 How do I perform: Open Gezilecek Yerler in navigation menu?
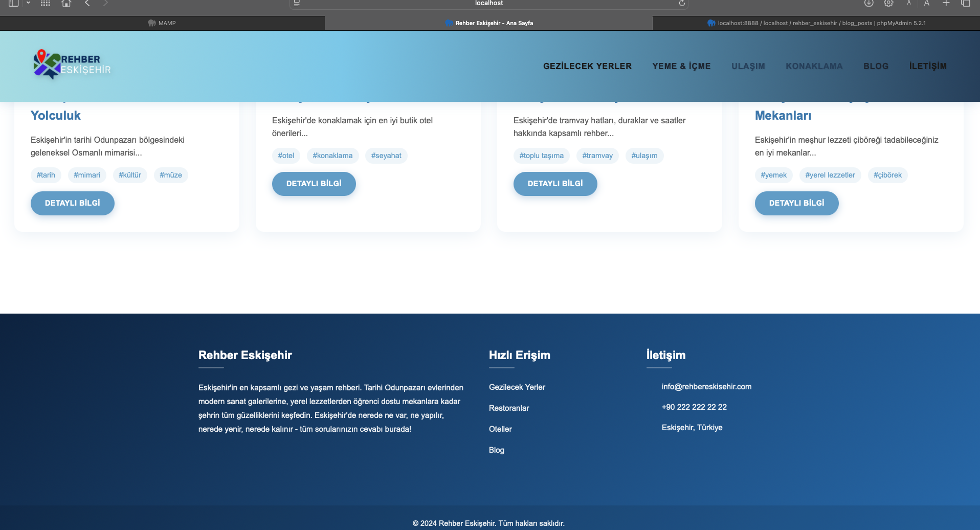(587, 66)
